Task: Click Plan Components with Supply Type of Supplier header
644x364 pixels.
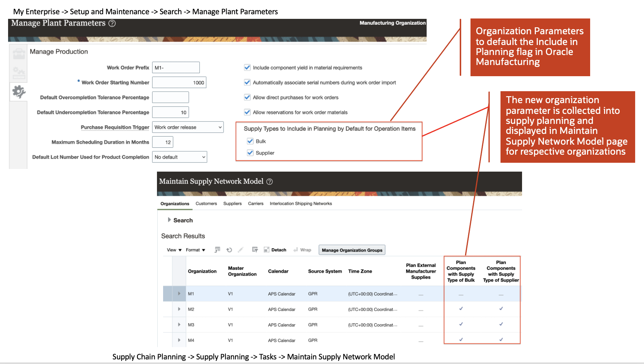Action: click(501, 271)
